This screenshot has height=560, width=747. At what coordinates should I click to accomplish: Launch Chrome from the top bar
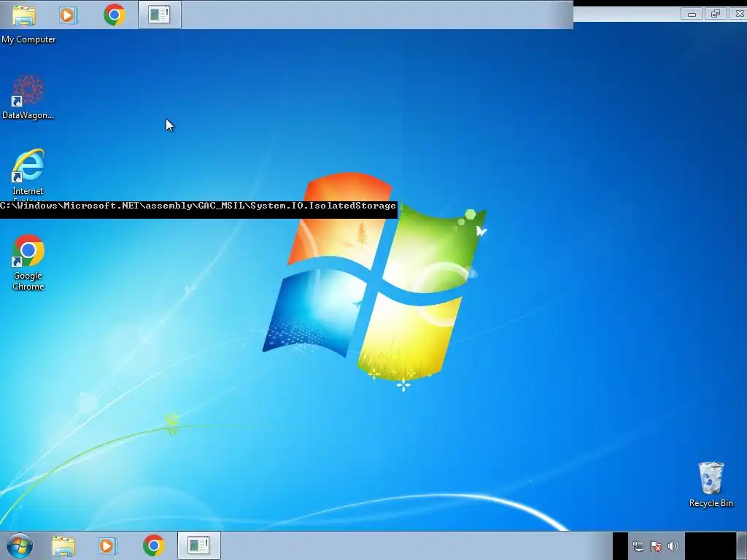pyautogui.click(x=115, y=15)
